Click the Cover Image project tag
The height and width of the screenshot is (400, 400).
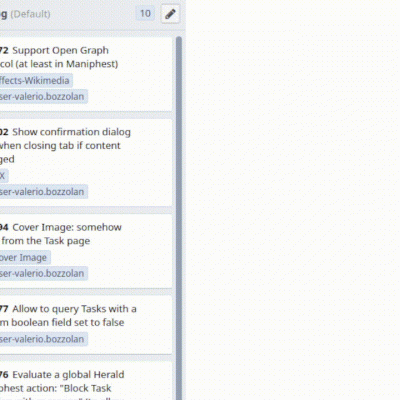tap(25, 257)
